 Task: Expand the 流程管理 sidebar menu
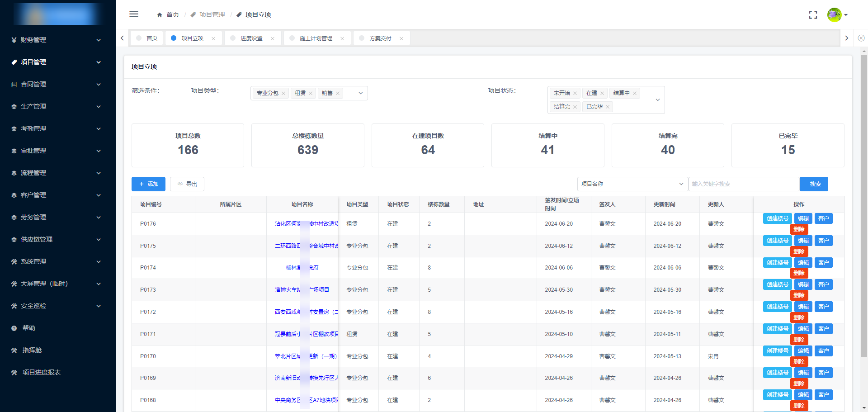58,173
